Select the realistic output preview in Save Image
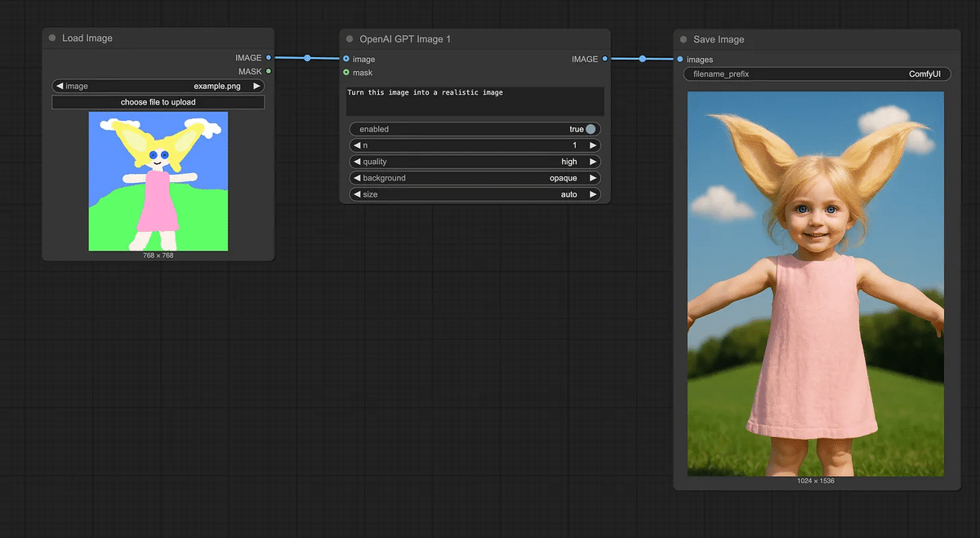This screenshot has width=980, height=538. click(x=816, y=284)
